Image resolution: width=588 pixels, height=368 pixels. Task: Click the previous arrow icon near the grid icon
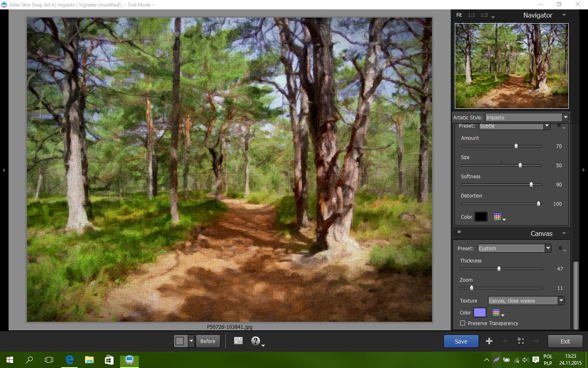point(506,341)
